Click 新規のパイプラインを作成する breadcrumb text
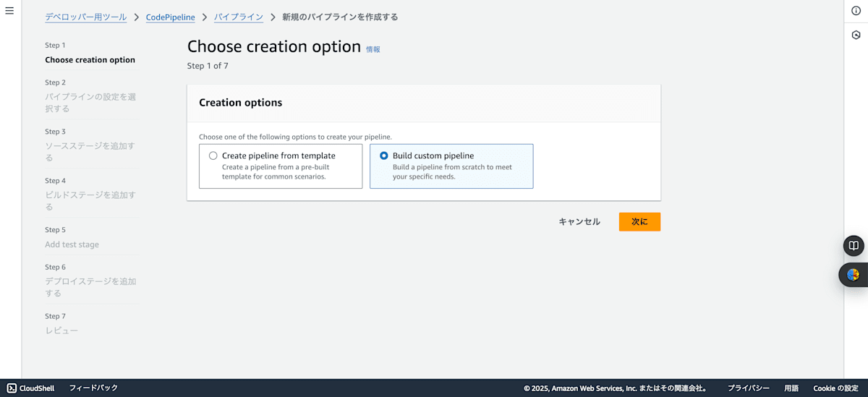The width and height of the screenshot is (868, 397). 340,17
